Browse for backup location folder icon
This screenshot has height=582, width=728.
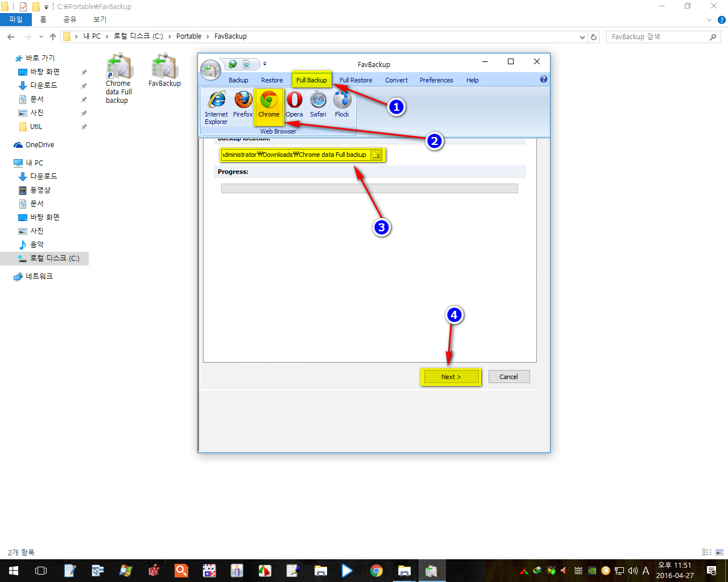coord(376,155)
